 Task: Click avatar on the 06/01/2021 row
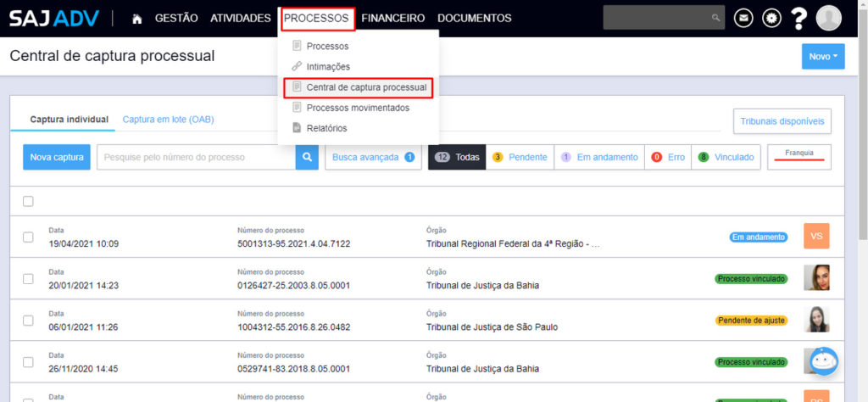click(x=816, y=320)
